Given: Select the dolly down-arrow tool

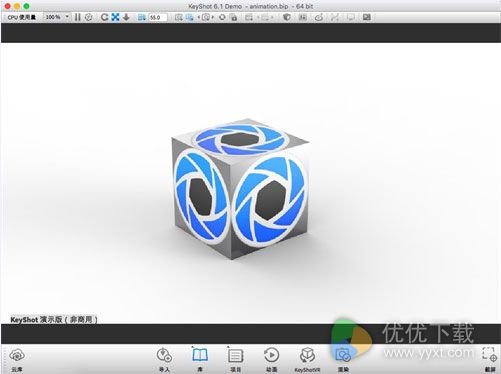Looking at the screenshot, I should point(126,17).
